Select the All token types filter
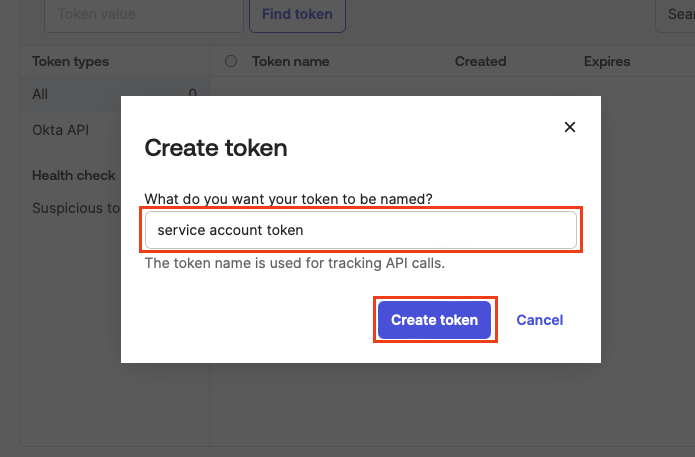Screen dimensions: 695x457 pos(40,94)
